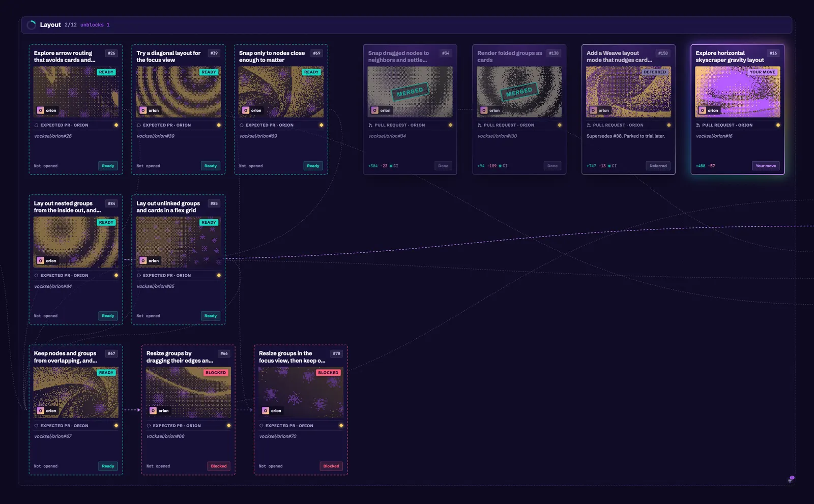
Task: Click Blocked button on card #70
Action: click(331, 466)
